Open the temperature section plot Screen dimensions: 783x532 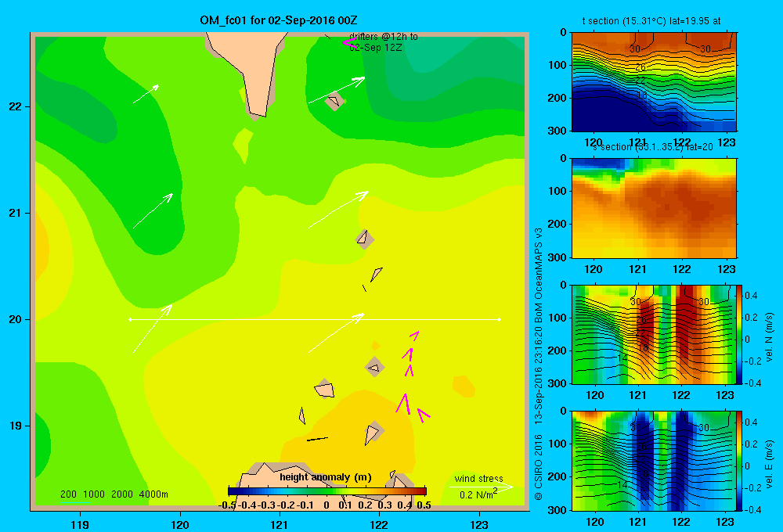[x=654, y=81]
